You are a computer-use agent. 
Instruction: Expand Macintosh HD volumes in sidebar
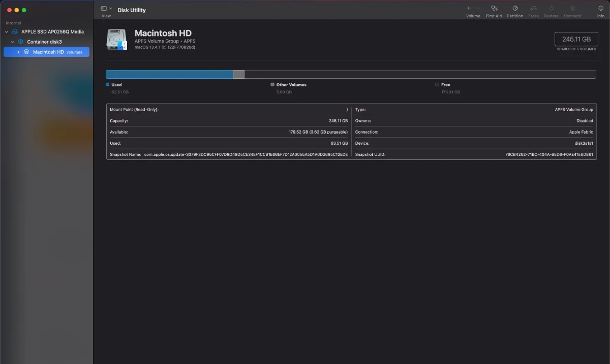(19, 52)
